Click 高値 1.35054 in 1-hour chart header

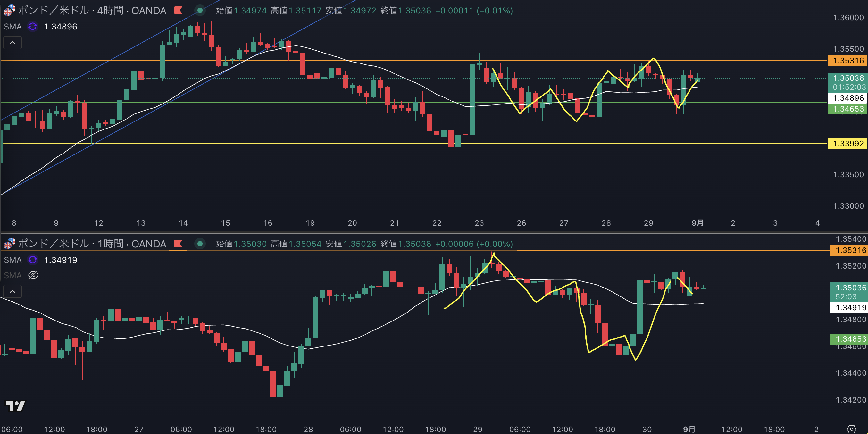pos(296,244)
